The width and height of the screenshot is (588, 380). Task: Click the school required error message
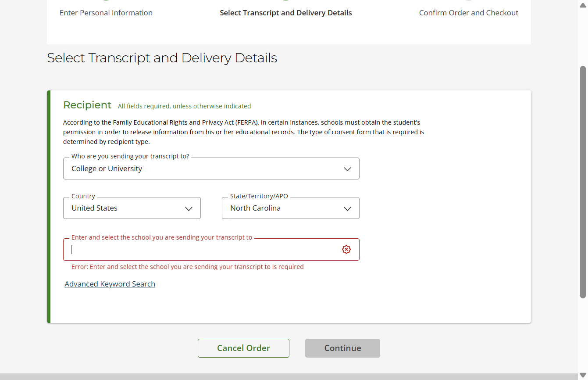(188, 267)
